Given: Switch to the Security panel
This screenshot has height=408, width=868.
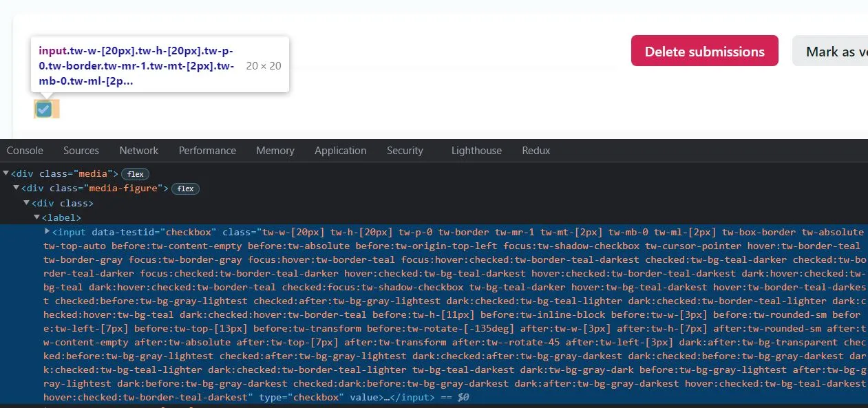Looking at the screenshot, I should pos(405,150).
